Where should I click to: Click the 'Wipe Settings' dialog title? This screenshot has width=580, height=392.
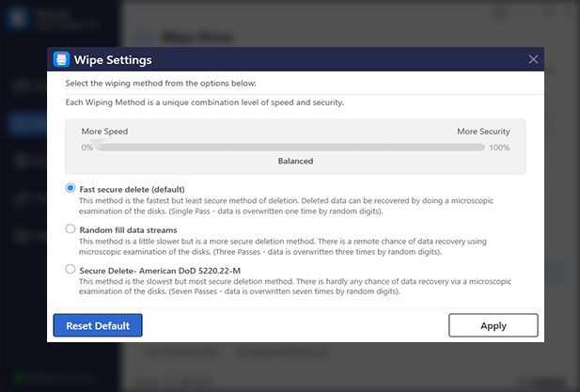tap(113, 60)
